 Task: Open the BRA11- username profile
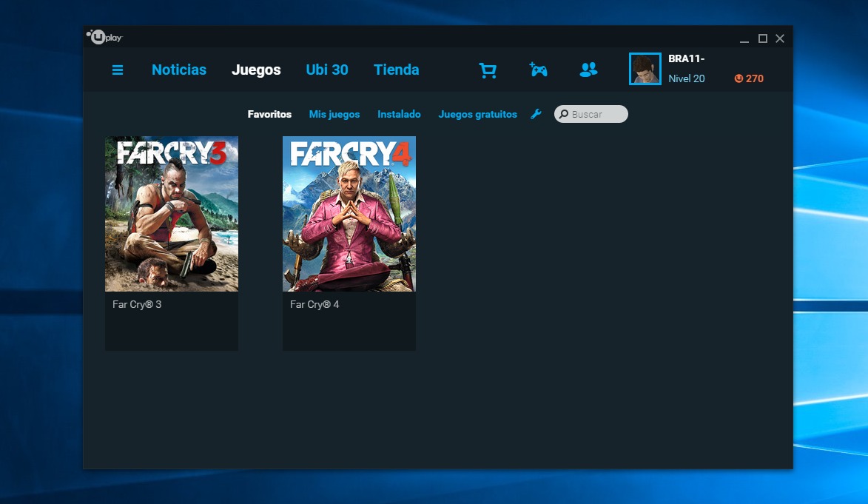tap(687, 58)
